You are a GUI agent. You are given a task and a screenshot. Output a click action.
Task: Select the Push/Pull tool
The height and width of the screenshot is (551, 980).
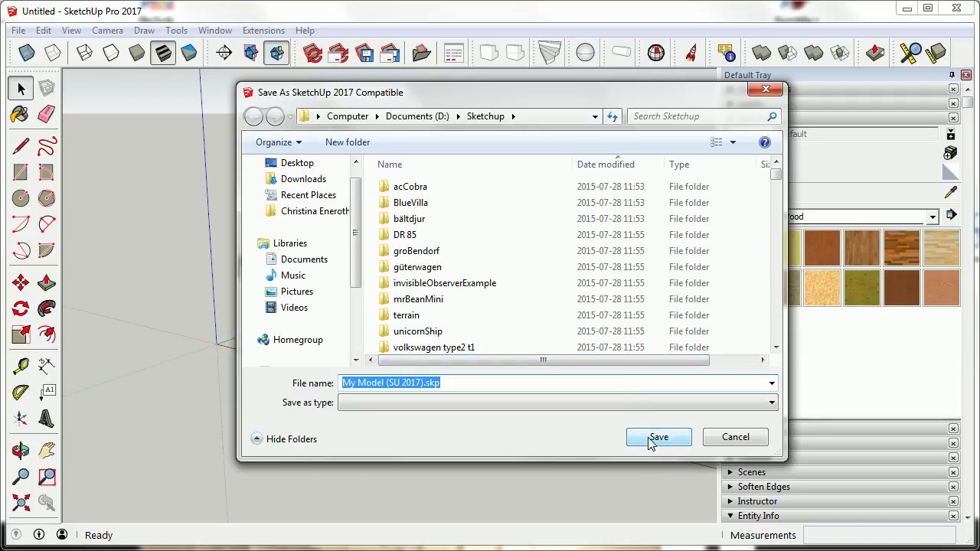47,282
